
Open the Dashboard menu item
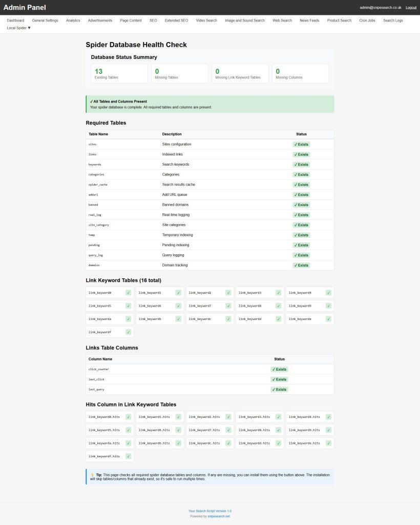coord(15,21)
